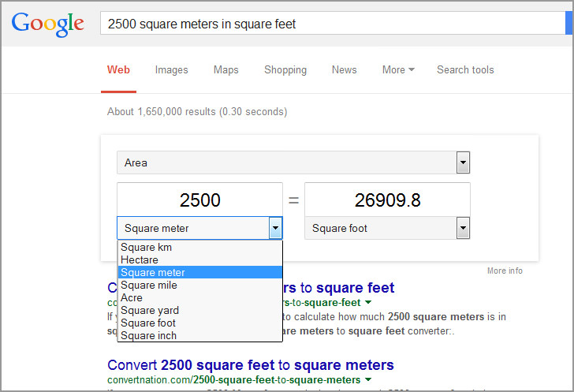Select the Web tab

118,69
